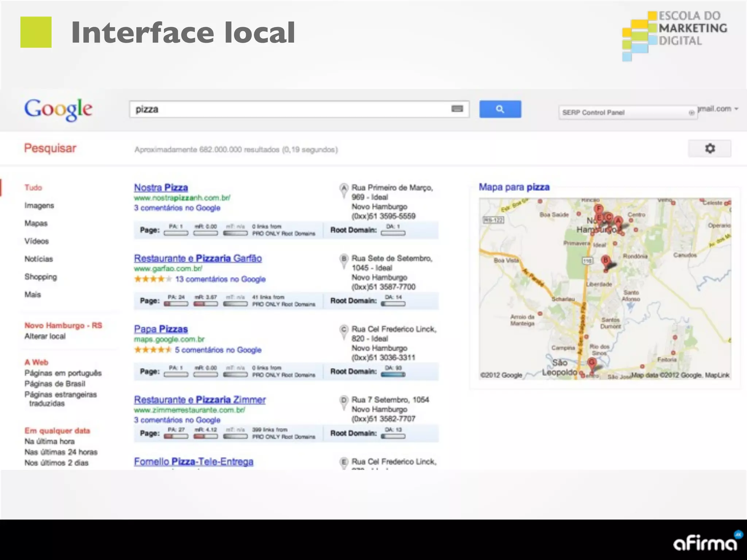The image size is (747, 560).
Task: Click the star rating for Restaurante e Pizzaria Garfão
Action: [x=153, y=279]
